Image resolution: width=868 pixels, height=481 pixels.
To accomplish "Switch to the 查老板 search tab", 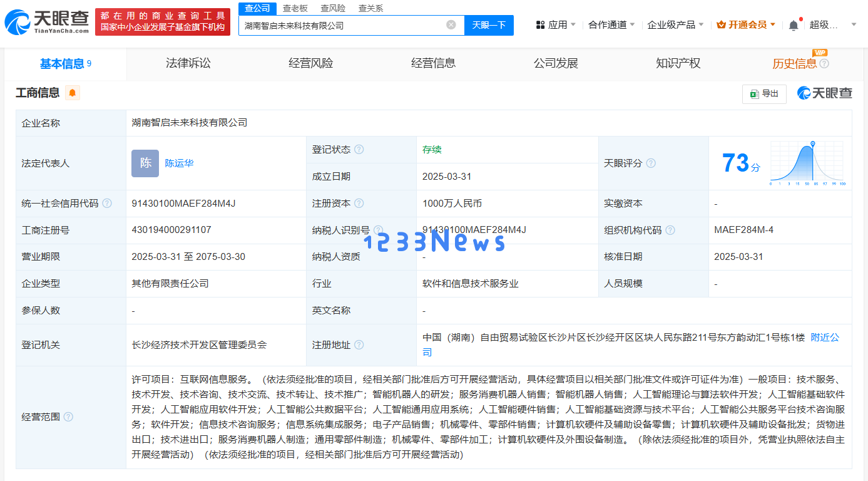I will coord(295,8).
